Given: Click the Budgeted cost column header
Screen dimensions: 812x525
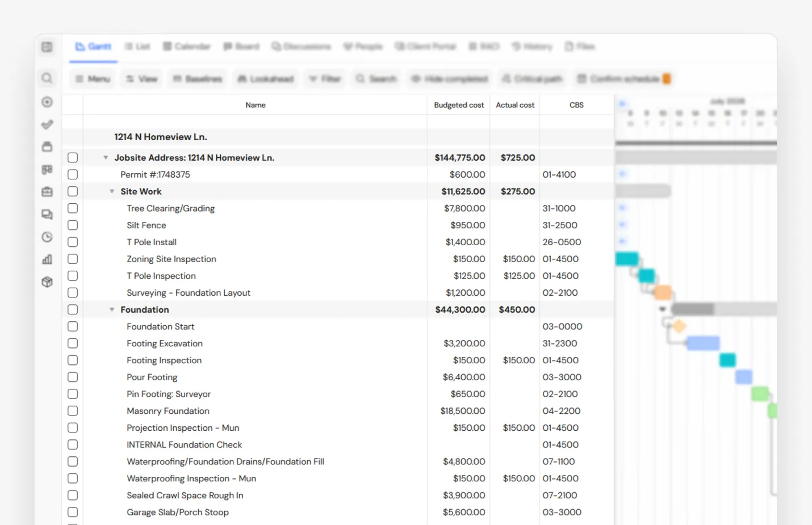Looking at the screenshot, I should point(459,105).
